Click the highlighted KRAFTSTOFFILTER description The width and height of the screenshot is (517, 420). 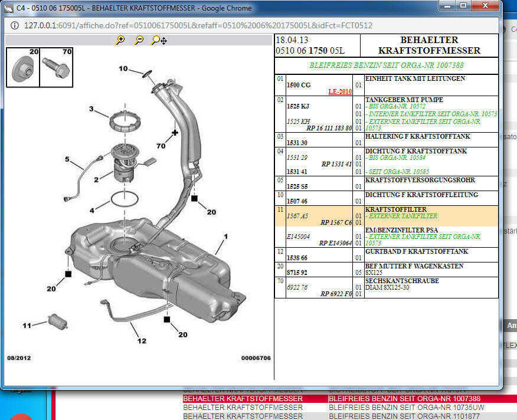[396, 209]
